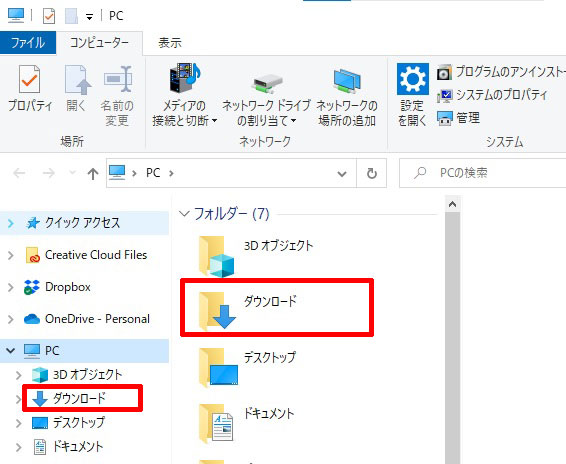Click OneDrive cloud icon in sidebar
This screenshot has width=566, height=464.
pyautogui.click(x=32, y=319)
